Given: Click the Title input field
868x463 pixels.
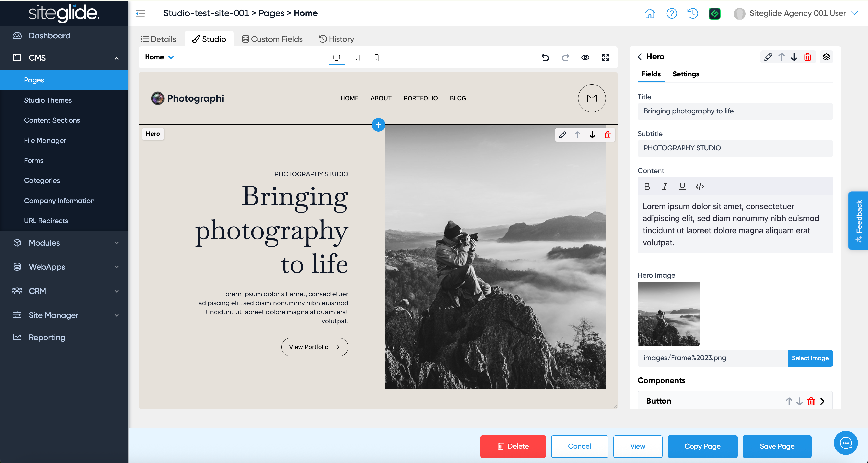Looking at the screenshot, I should pos(735,111).
